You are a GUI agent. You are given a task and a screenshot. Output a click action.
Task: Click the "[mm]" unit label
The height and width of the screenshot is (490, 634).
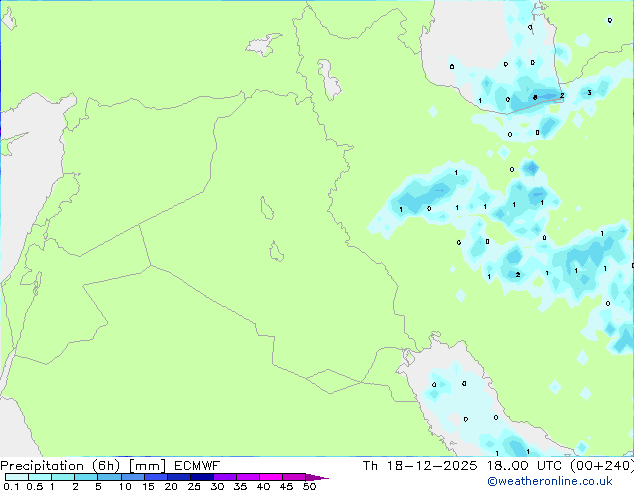click(x=147, y=466)
